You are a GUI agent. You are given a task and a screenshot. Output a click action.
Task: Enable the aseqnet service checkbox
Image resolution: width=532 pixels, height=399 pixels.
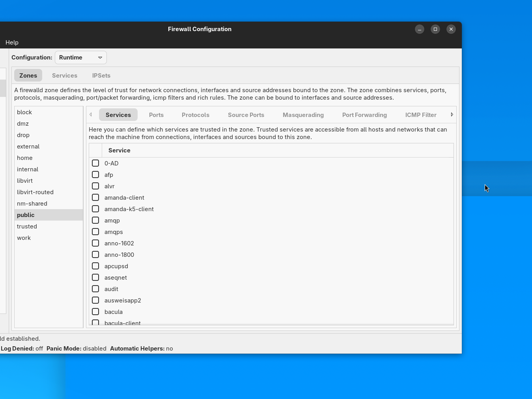point(95,277)
